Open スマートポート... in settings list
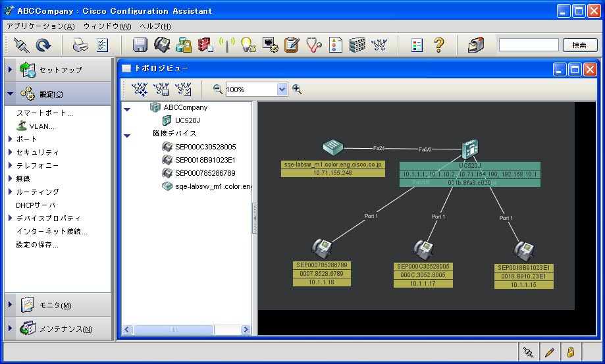605x364 pixels. click(x=44, y=113)
